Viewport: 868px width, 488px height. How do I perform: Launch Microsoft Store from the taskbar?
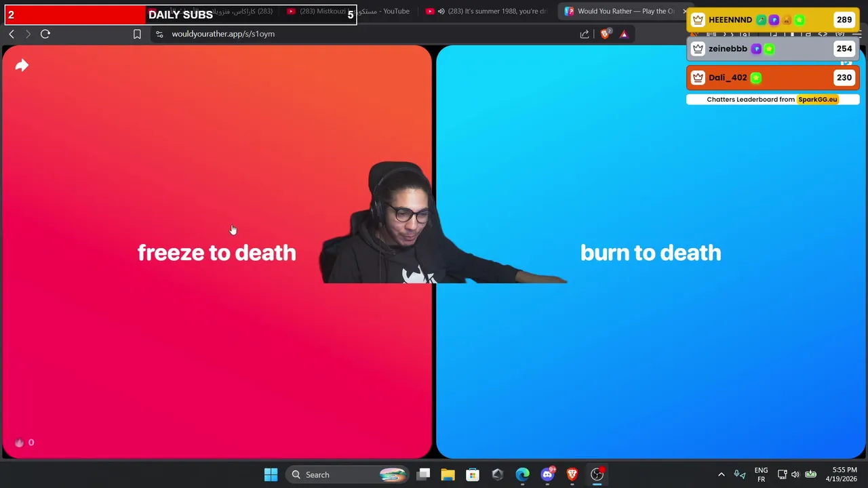pos(473,474)
